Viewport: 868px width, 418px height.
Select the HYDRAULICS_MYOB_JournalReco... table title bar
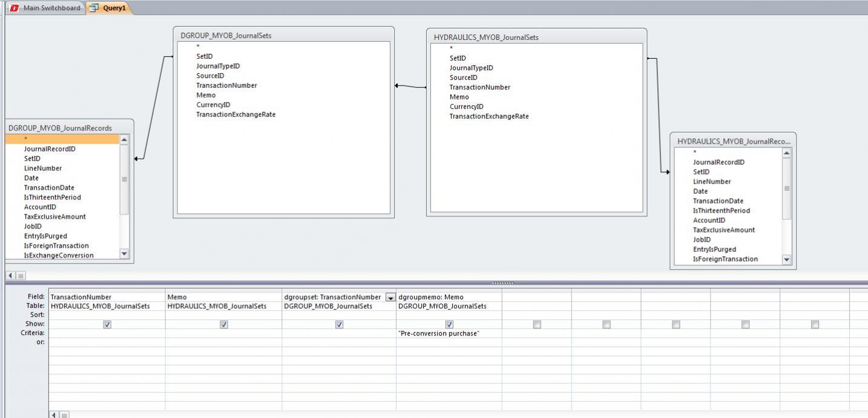pos(733,141)
